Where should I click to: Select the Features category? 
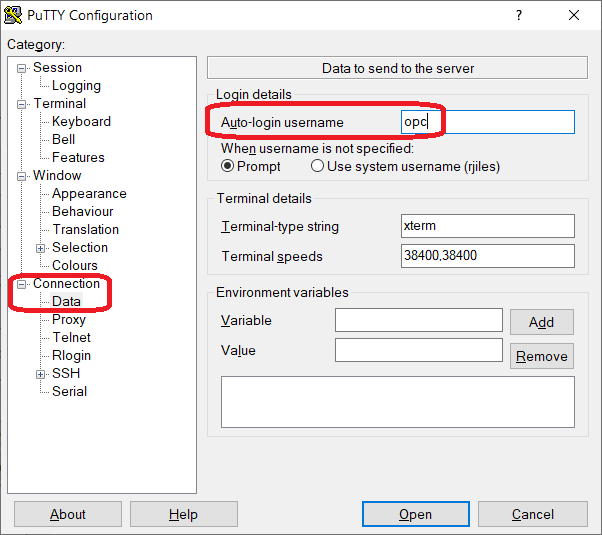coord(78,157)
